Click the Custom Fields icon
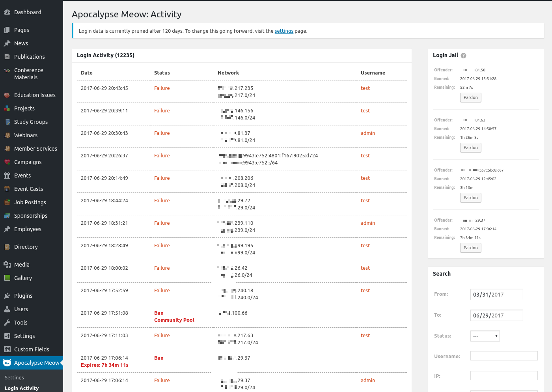The height and width of the screenshot is (392, 552). click(7, 349)
